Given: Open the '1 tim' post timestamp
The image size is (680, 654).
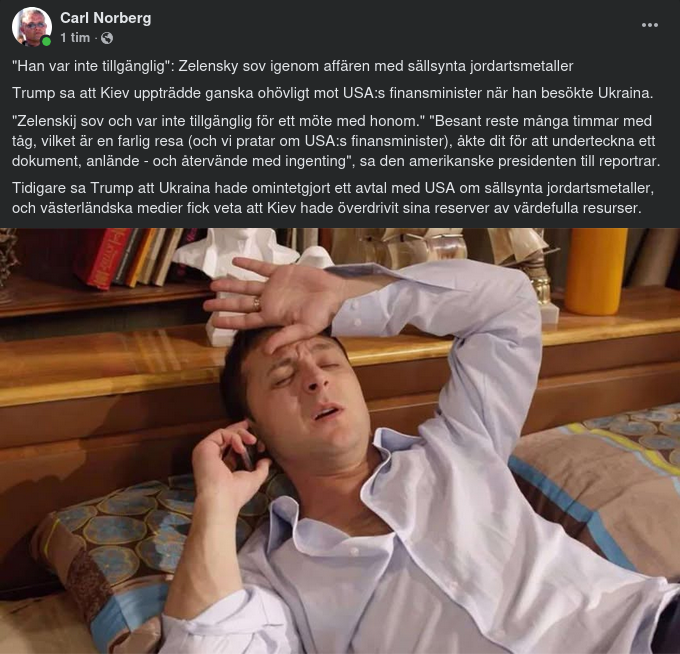Looking at the screenshot, I should pos(75,38).
